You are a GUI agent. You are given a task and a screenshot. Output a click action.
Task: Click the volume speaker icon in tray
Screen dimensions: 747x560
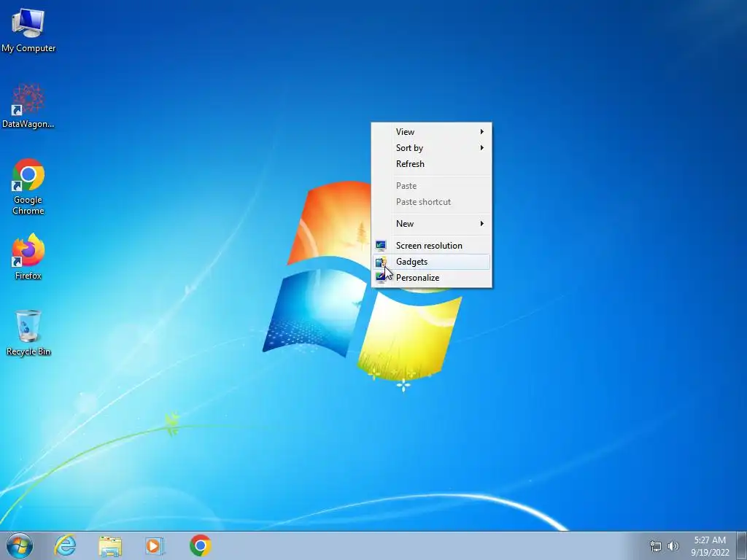[673, 546]
